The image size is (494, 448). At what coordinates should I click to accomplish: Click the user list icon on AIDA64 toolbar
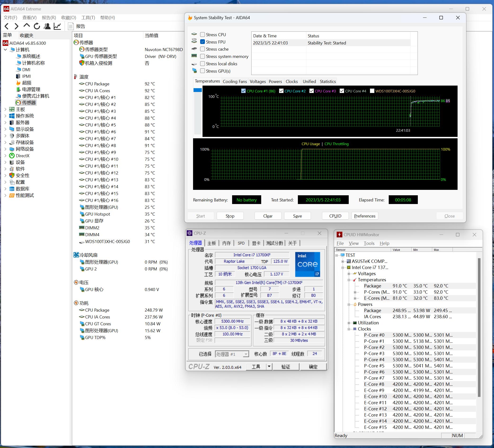47,26
